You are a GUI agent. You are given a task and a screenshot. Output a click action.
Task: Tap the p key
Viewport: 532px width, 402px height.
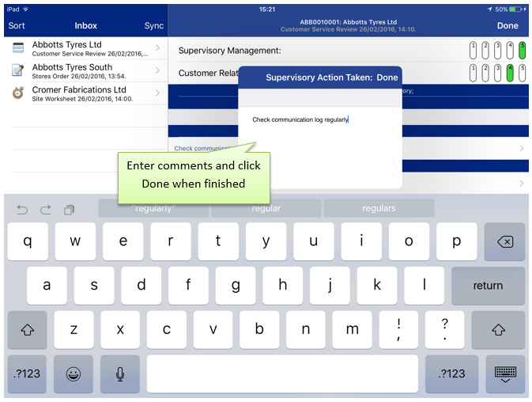click(x=457, y=241)
